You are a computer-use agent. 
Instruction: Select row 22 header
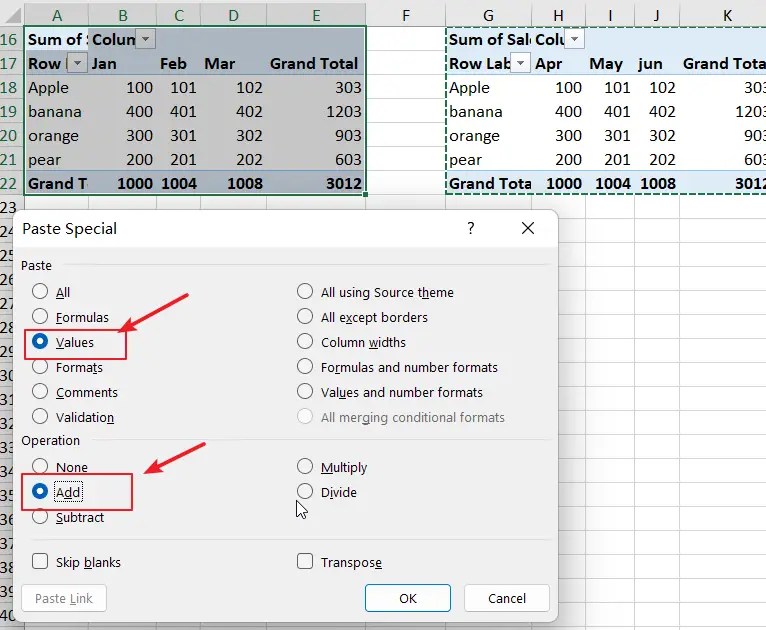click(10, 184)
